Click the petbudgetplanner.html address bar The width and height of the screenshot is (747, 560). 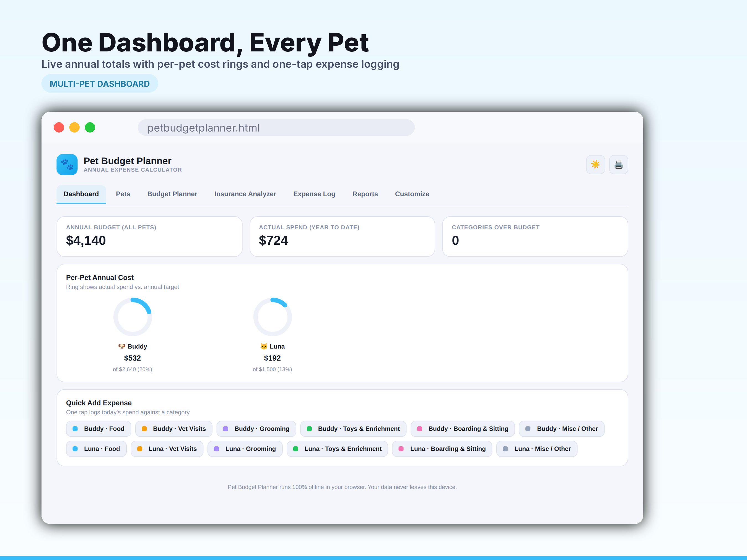click(276, 127)
